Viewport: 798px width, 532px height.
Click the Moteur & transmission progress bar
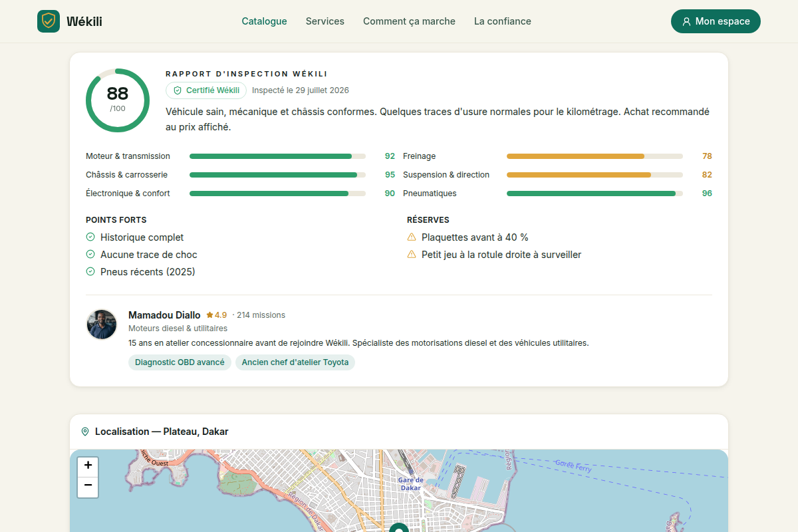point(277,156)
